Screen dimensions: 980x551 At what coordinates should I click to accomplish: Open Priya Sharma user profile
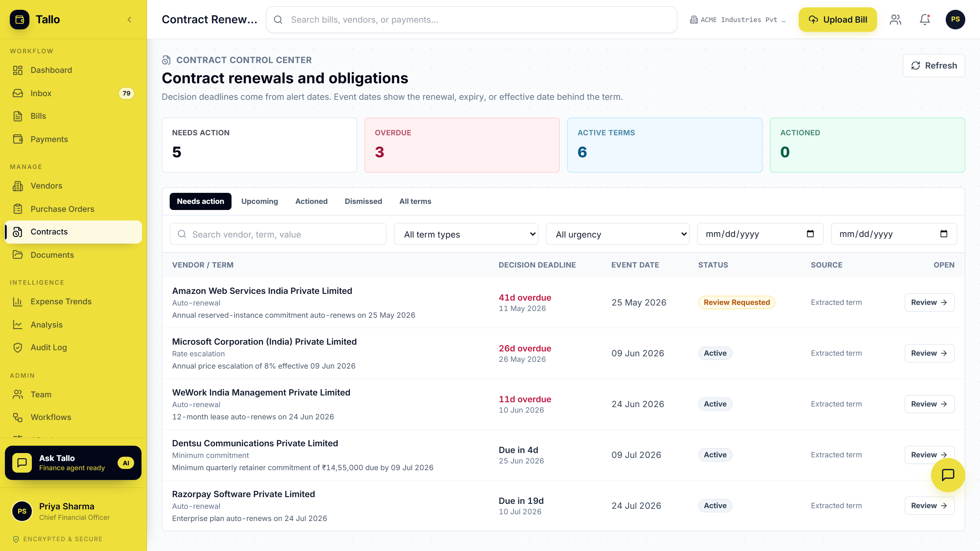click(73, 511)
